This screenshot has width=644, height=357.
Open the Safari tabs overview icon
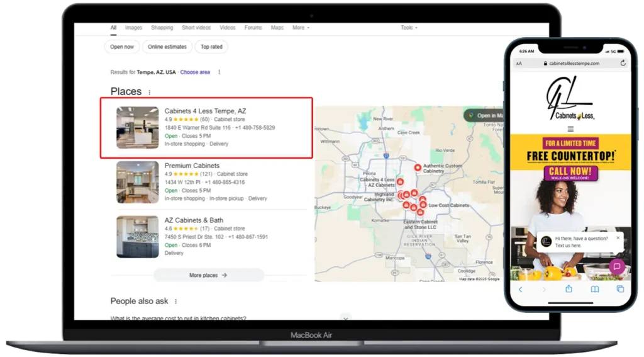pos(620,289)
